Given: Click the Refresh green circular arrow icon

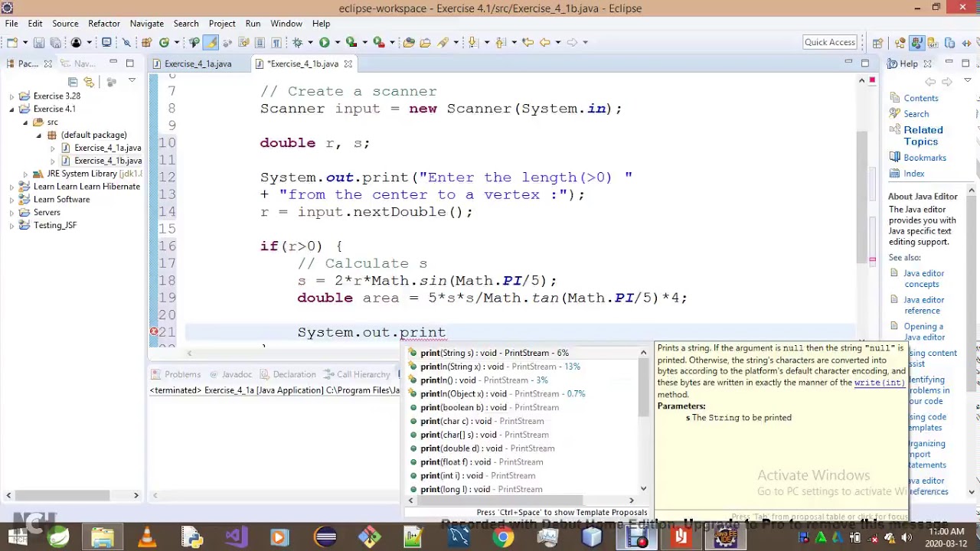Looking at the screenshot, I should 164,42.
